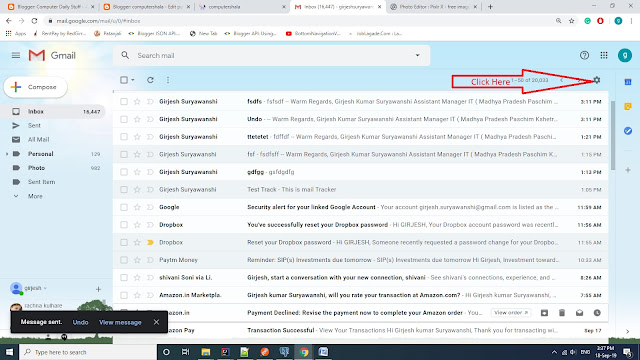Open Settings gear icon

[597, 80]
